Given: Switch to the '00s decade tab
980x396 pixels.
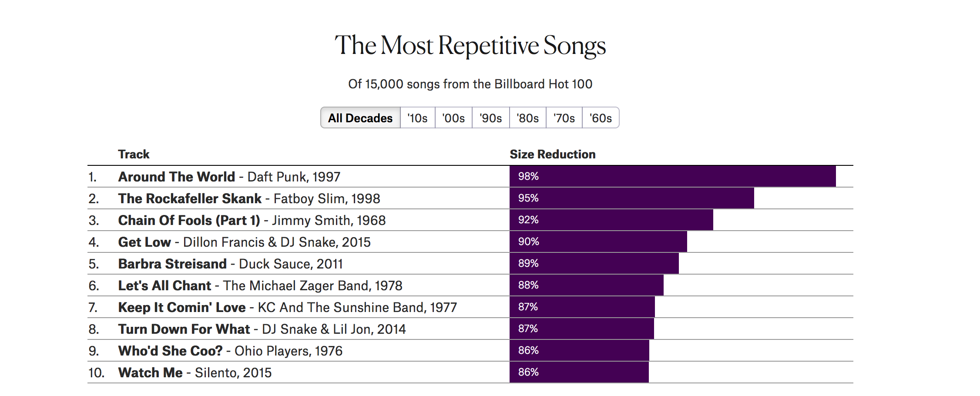Looking at the screenshot, I should pos(453,117).
